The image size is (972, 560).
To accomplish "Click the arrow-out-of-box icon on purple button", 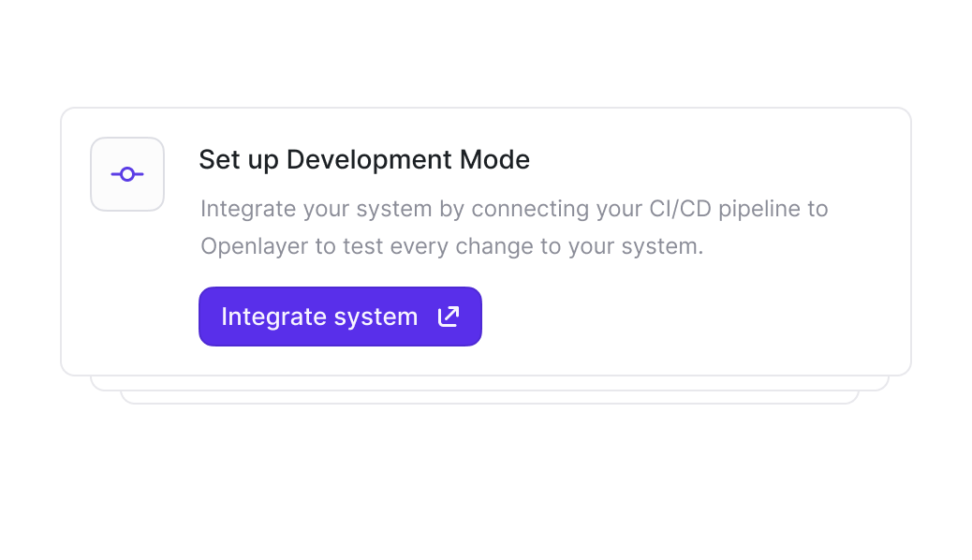I will (449, 317).
